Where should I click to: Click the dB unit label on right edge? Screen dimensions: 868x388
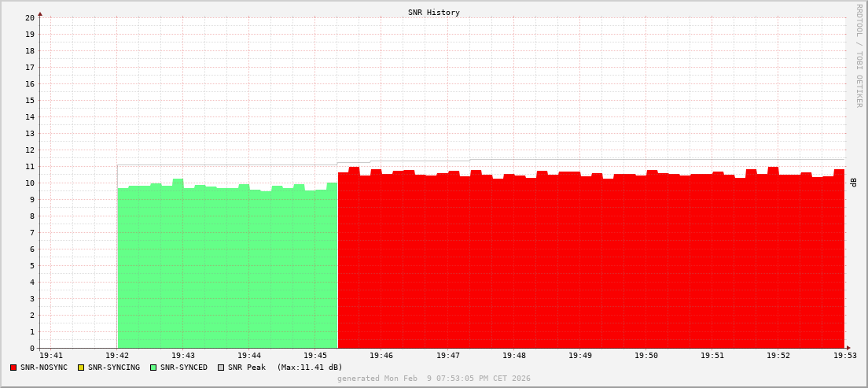click(x=853, y=183)
